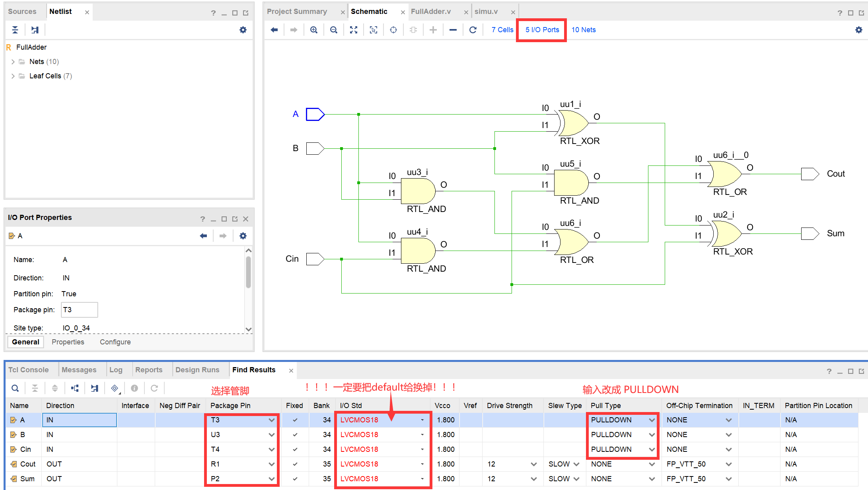868x490 pixels.
Task: Click the 10 Nets link
Action: click(x=583, y=30)
